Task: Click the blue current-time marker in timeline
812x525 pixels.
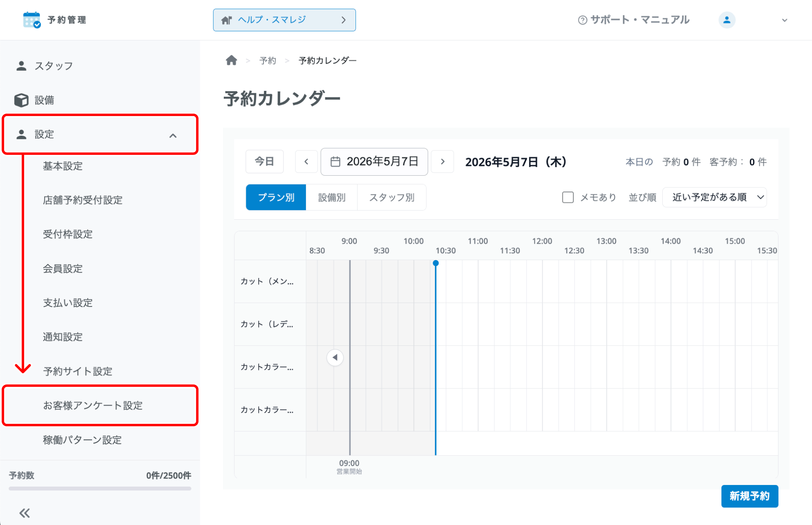Action: click(436, 263)
